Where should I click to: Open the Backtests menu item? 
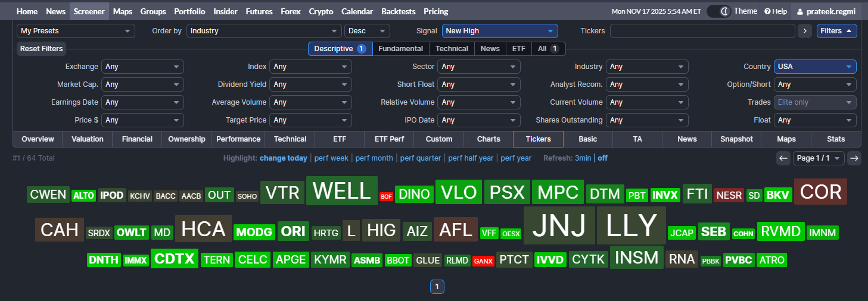click(x=398, y=11)
